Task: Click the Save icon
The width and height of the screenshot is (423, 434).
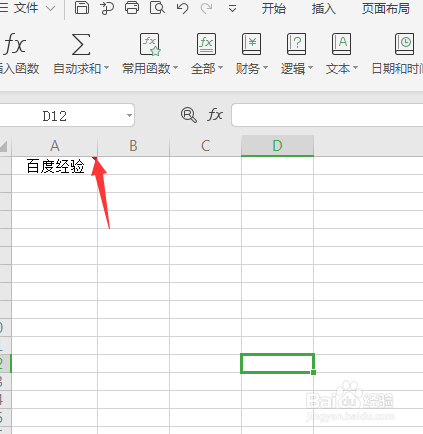Action: point(82,8)
